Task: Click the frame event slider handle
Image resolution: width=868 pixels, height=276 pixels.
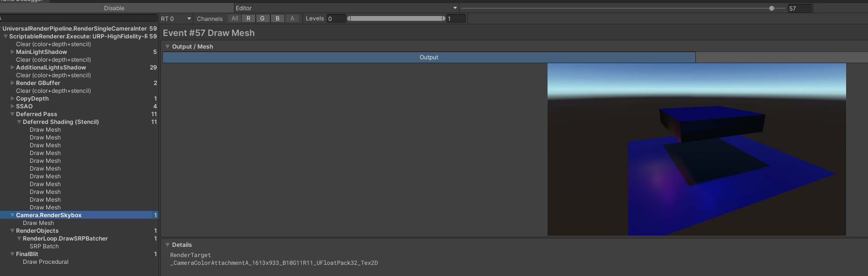Action: tap(772, 8)
